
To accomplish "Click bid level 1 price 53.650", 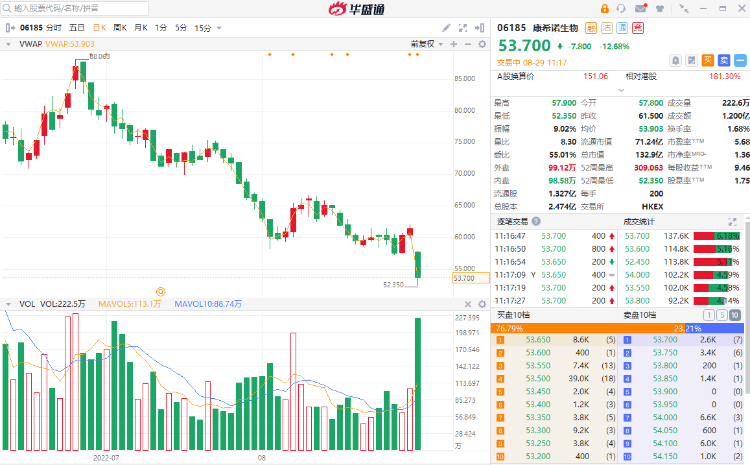I will click(538, 340).
